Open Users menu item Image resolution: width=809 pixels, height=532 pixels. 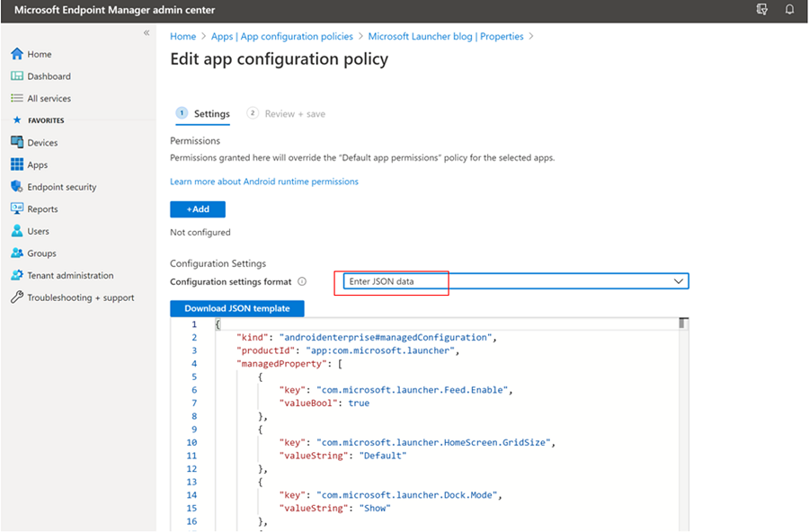[38, 231]
